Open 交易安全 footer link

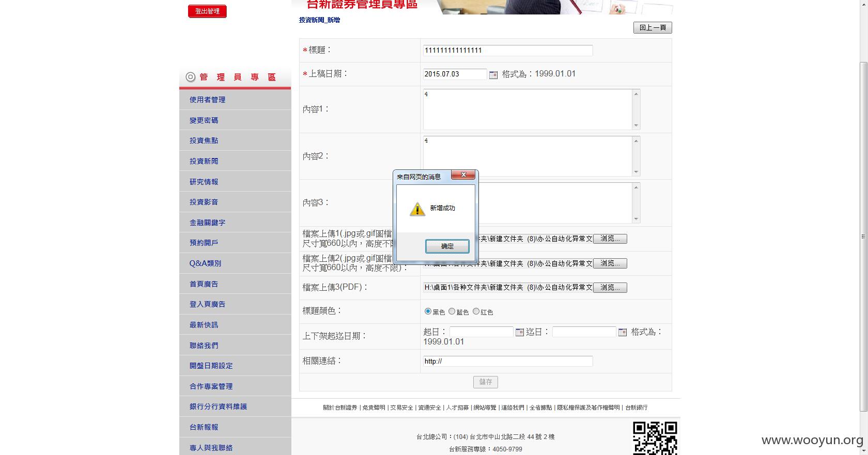tap(401, 407)
